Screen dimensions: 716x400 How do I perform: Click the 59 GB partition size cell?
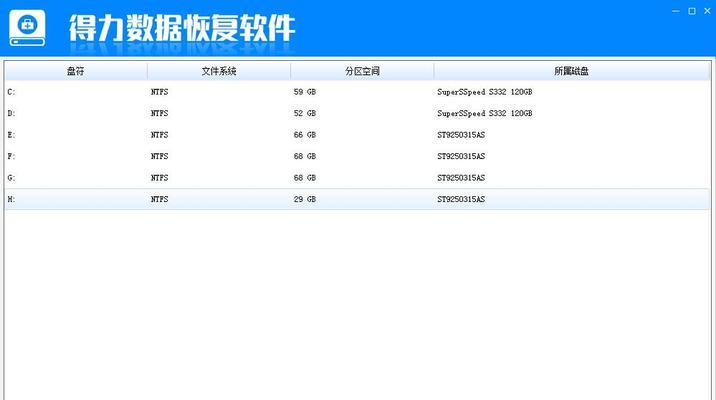(305, 92)
